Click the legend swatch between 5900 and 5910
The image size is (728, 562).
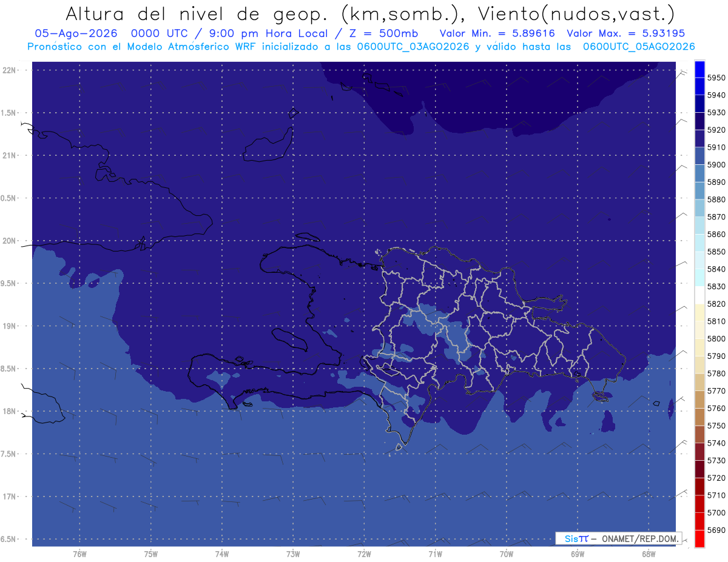pyautogui.click(x=699, y=156)
